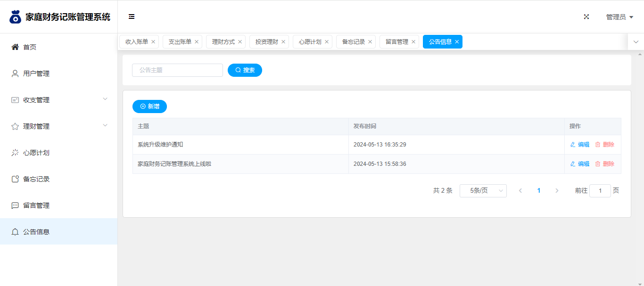The height and width of the screenshot is (286, 644).
Task: Open 备忘记录 in the sidebar
Action: [36, 179]
